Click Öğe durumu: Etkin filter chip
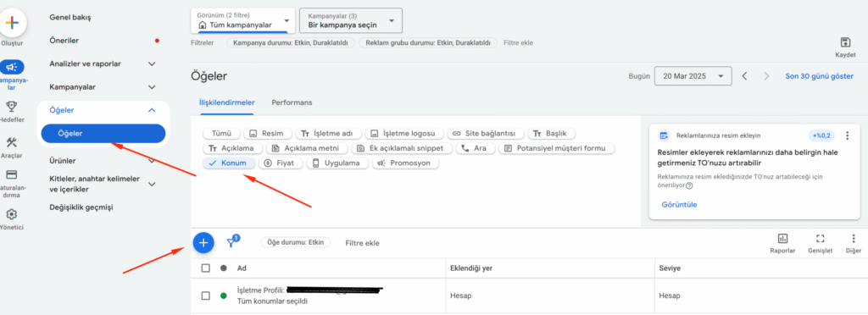The image size is (868, 315). pos(296,242)
